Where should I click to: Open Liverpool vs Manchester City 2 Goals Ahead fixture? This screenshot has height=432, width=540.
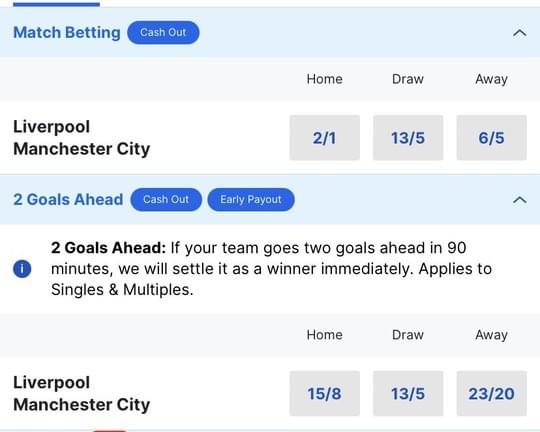(x=82, y=393)
